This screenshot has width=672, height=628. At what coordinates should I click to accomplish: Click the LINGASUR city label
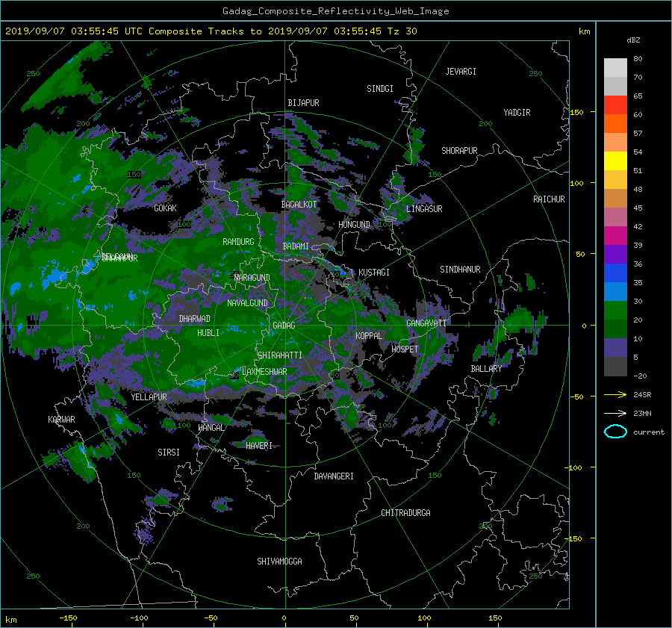[424, 209]
